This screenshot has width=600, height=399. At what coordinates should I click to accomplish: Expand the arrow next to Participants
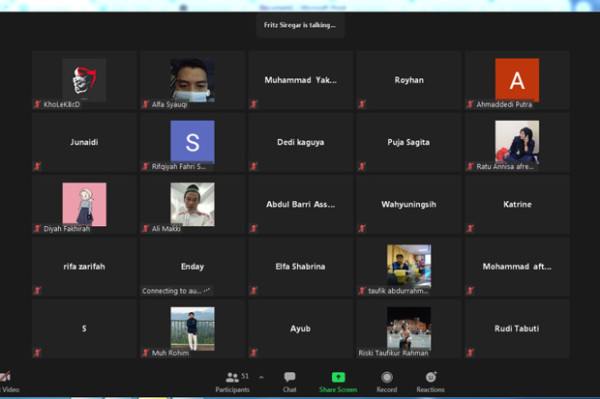pos(261,378)
